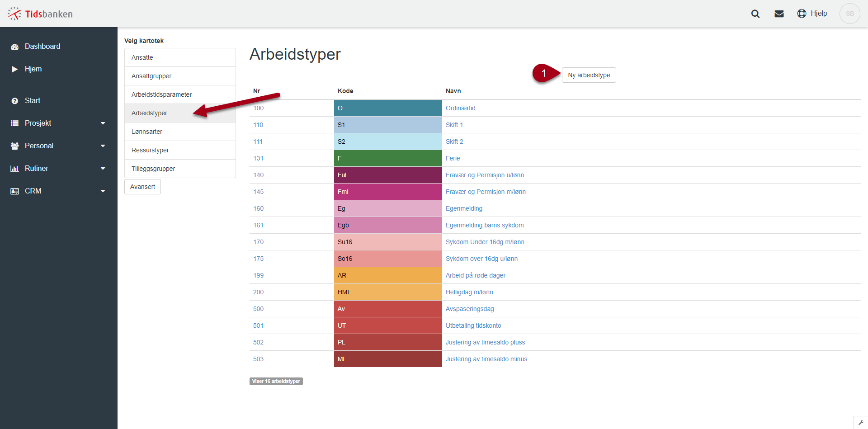This screenshot has height=429, width=868.
Task: Expand the Personal menu arrow
Action: tap(103, 146)
